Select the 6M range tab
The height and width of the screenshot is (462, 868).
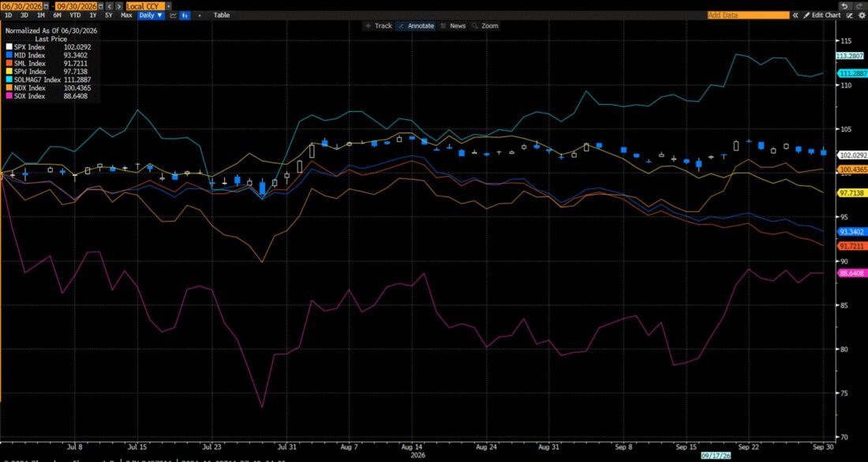(57, 16)
